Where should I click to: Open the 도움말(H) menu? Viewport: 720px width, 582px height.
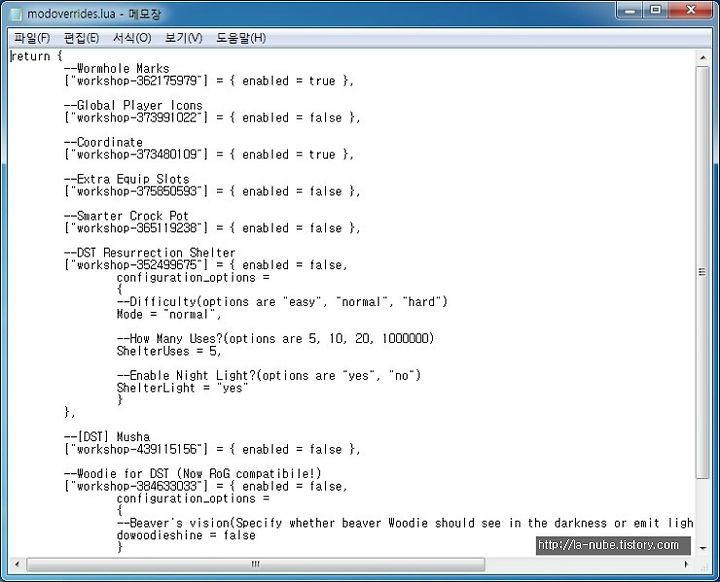[241, 38]
